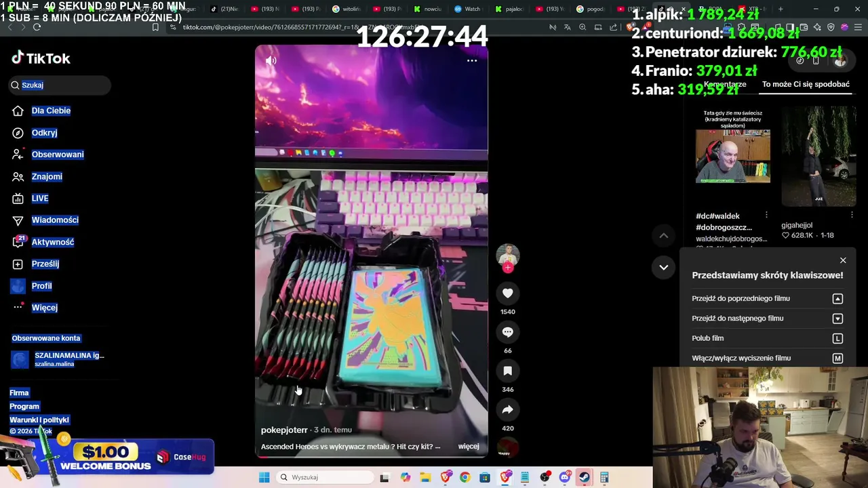Follow pokepjoterr with the red plus button
Image resolution: width=868 pixels, height=488 pixels.
pyautogui.click(x=507, y=267)
